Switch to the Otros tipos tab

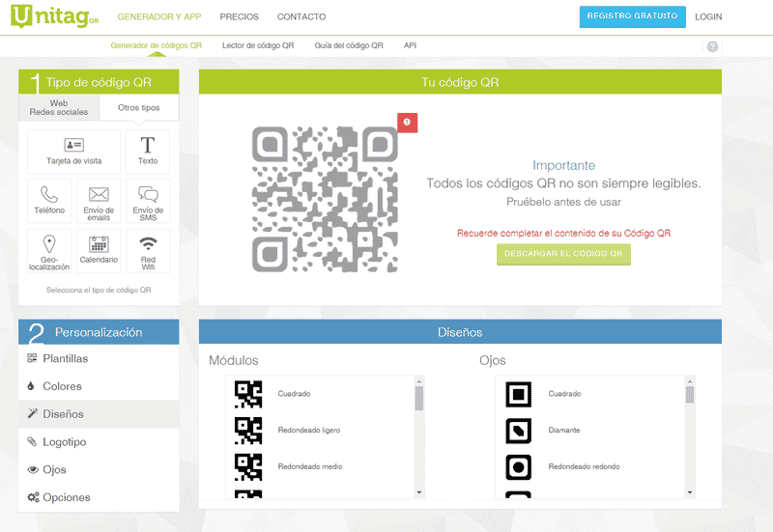pos(139,107)
